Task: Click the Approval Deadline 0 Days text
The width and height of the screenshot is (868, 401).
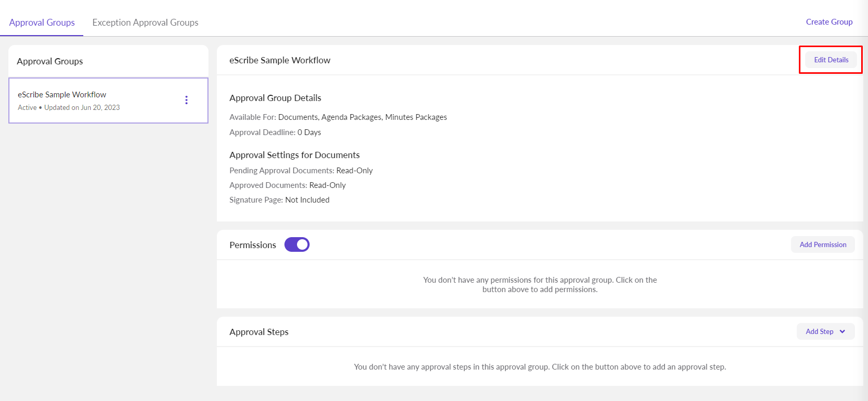Action: [275, 132]
